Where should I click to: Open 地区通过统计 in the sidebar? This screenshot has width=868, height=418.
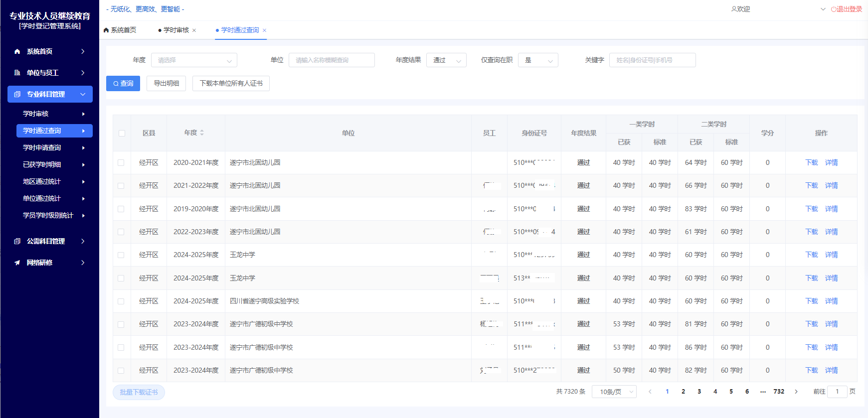[x=54, y=181]
